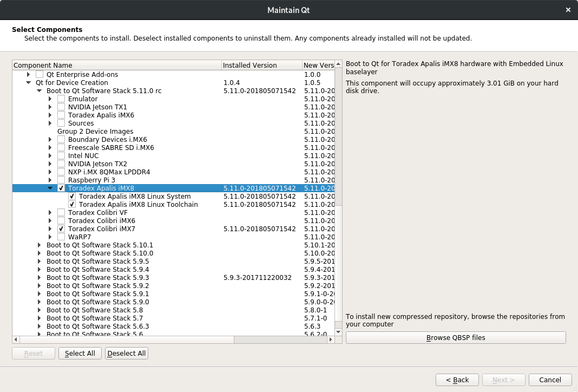Select the Boot to Qt Software Stack 5.9.2 row
Image resolution: width=578 pixels, height=392 pixels.
pos(174,285)
